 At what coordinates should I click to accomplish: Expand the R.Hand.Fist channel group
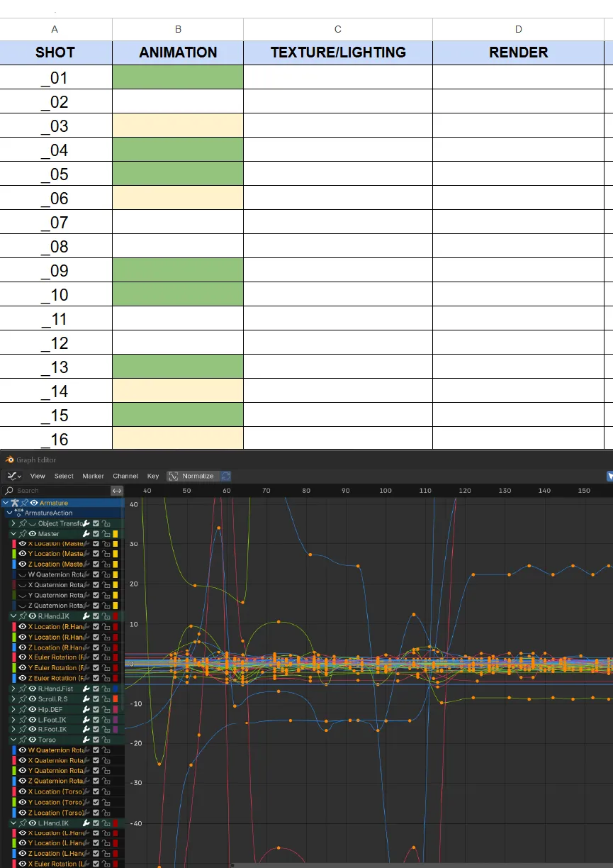pyautogui.click(x=13, y=689)
